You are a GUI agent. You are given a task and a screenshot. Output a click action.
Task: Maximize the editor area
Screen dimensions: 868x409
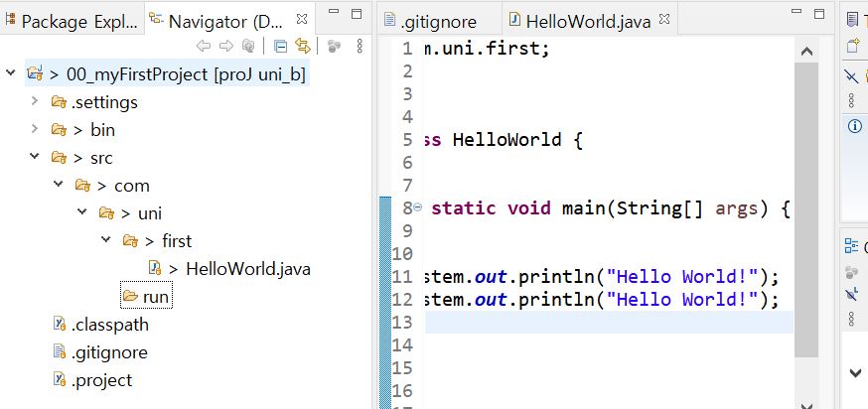[x=820, y=14]
